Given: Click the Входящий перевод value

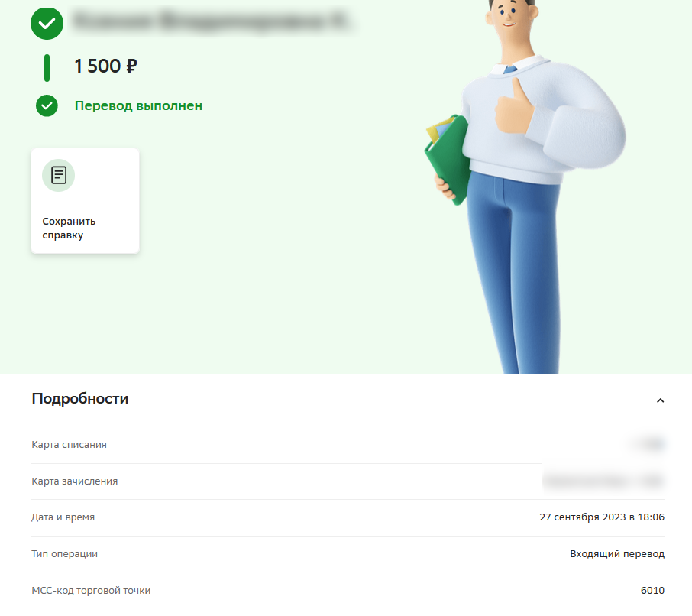Looking at the screenshot, I should [617, 554].
